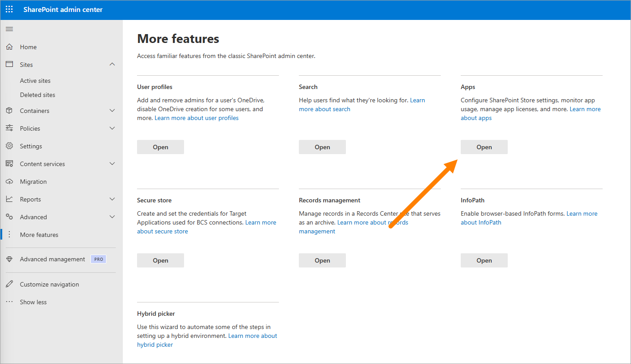Click the Migration cloud icon

tap(9, 182)
